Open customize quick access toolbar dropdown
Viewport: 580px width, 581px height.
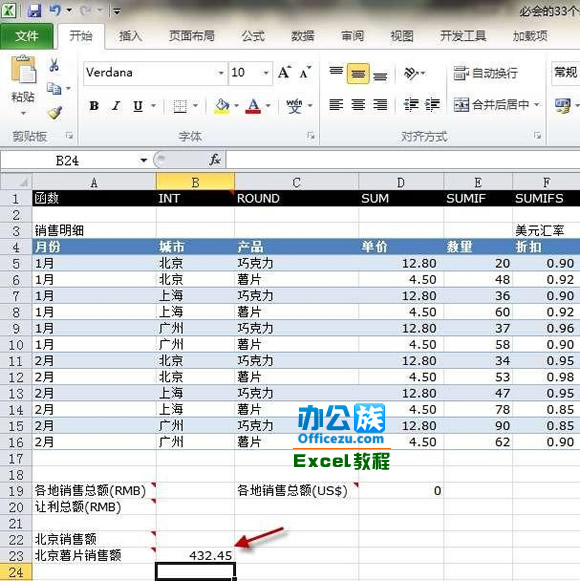tap(117, 11)
